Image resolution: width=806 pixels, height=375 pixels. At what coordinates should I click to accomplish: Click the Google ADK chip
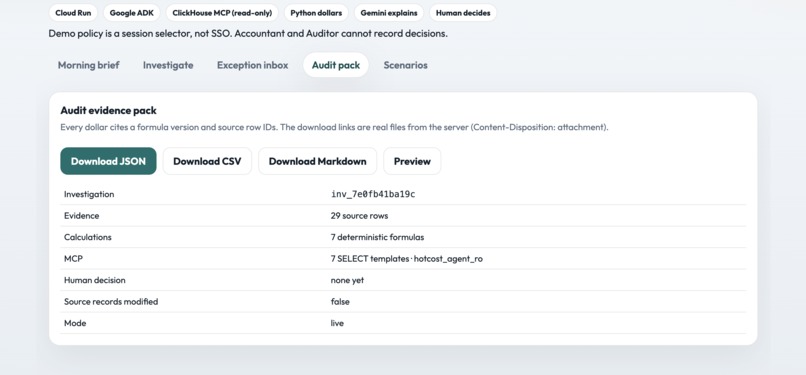pos(132,13)
